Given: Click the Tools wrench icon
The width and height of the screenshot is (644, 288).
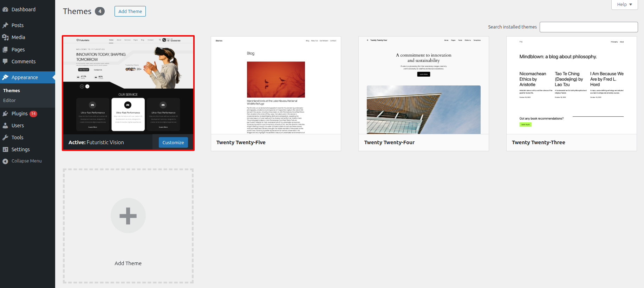Looking at the screenshot, I should (x=5, y=137).
